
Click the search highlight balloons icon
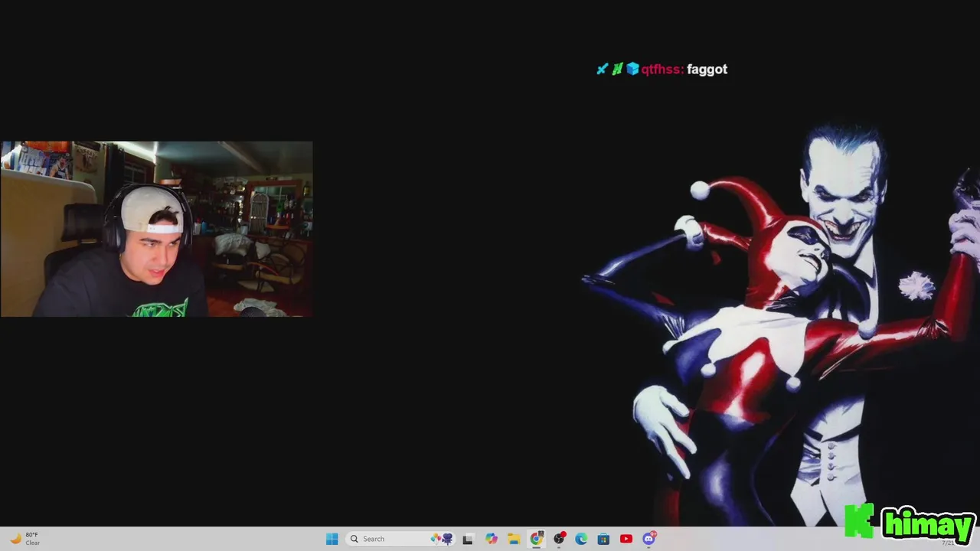tap(442, 539)
